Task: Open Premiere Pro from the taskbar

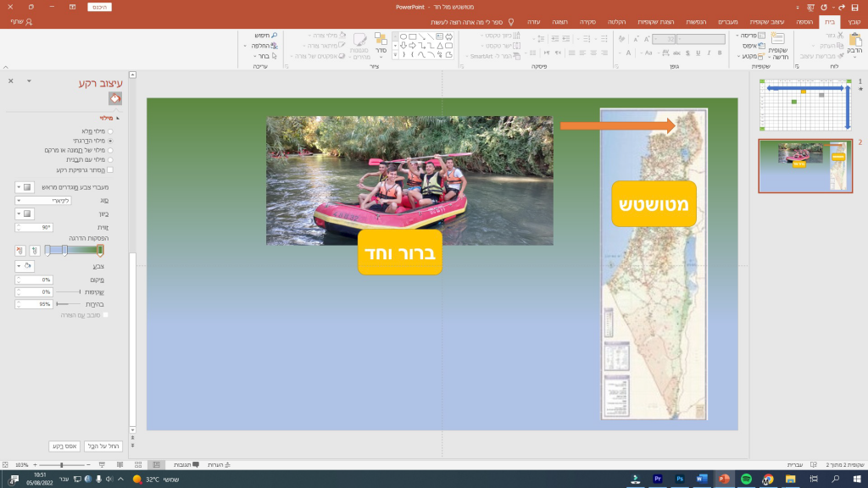Action: 658,480
